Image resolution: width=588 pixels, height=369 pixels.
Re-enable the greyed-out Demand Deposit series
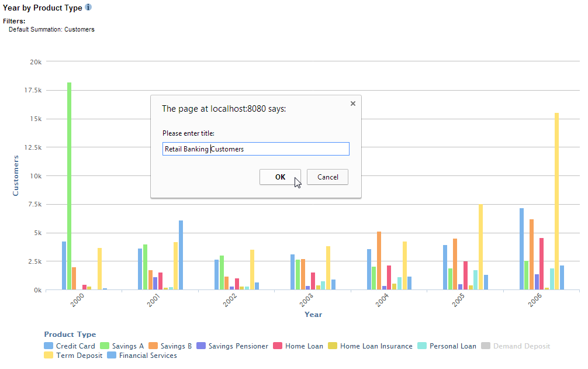tap(517, 346)
